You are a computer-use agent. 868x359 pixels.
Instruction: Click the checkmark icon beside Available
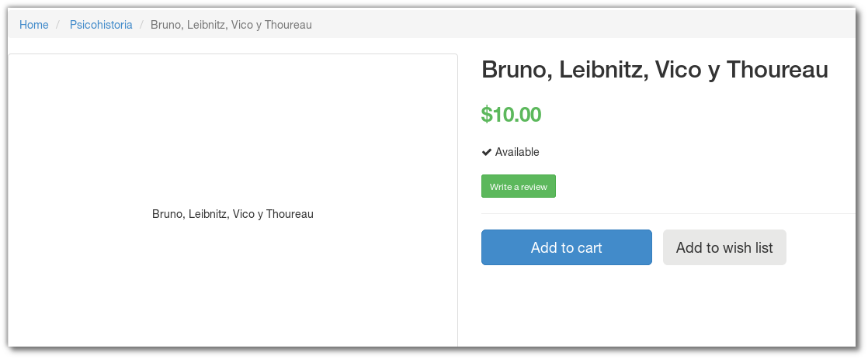tap(487, 152)
